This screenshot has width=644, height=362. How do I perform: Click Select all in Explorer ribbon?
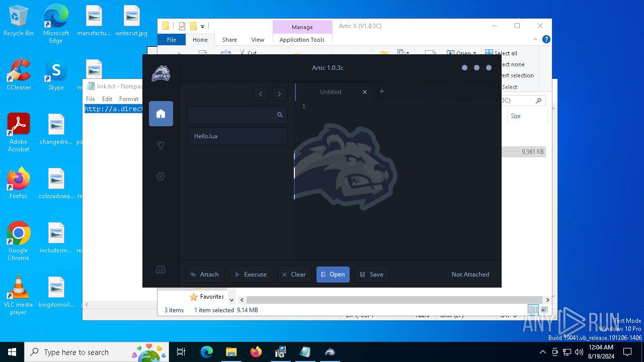(x=501, y=53)
